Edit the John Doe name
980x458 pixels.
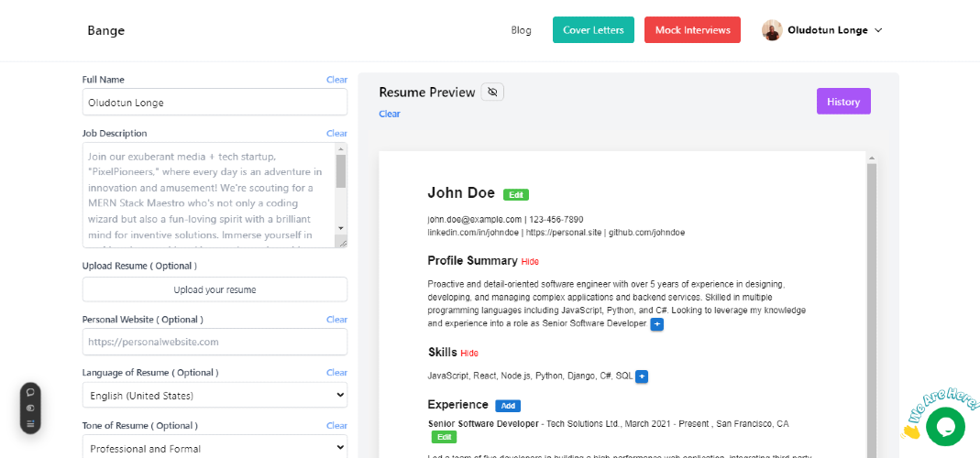pos(516,195)
